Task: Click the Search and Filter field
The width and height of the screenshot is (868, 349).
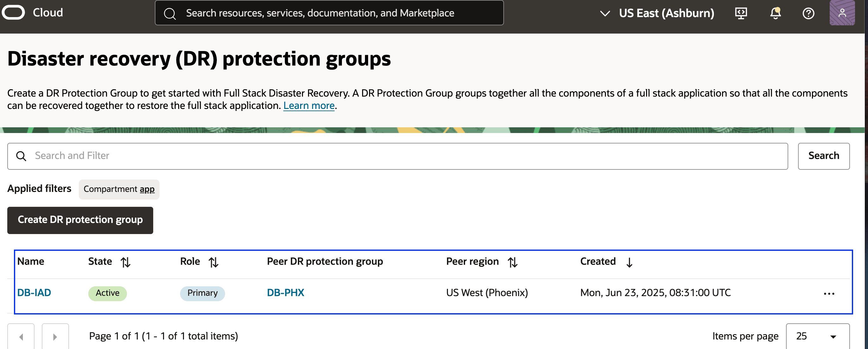Action: click(x=398, y=156)
